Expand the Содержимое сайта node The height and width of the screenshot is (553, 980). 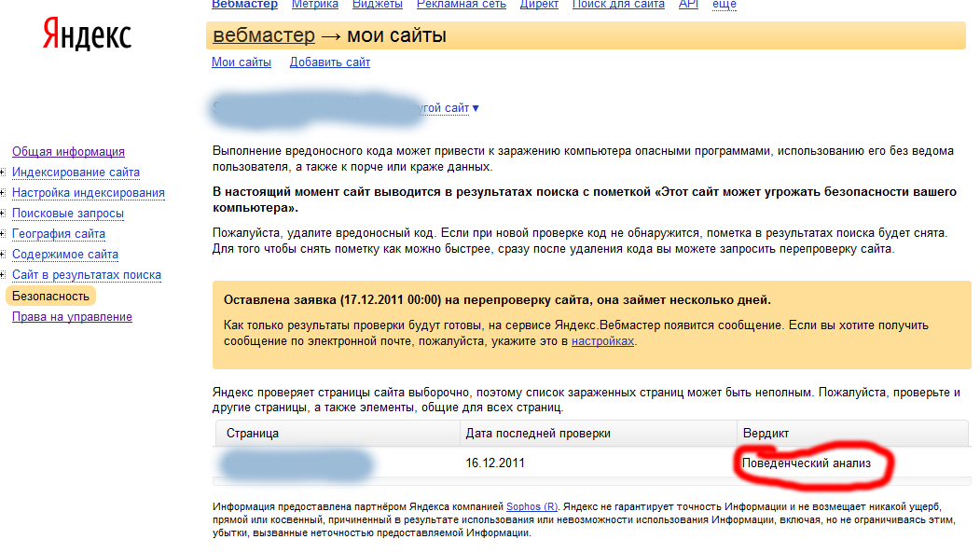[3, 255]
